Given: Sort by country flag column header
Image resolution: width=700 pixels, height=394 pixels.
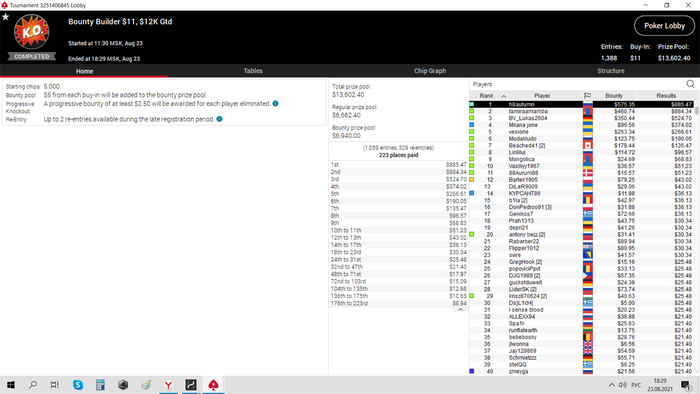Looking at the screenshot, I should pos(588,95).
